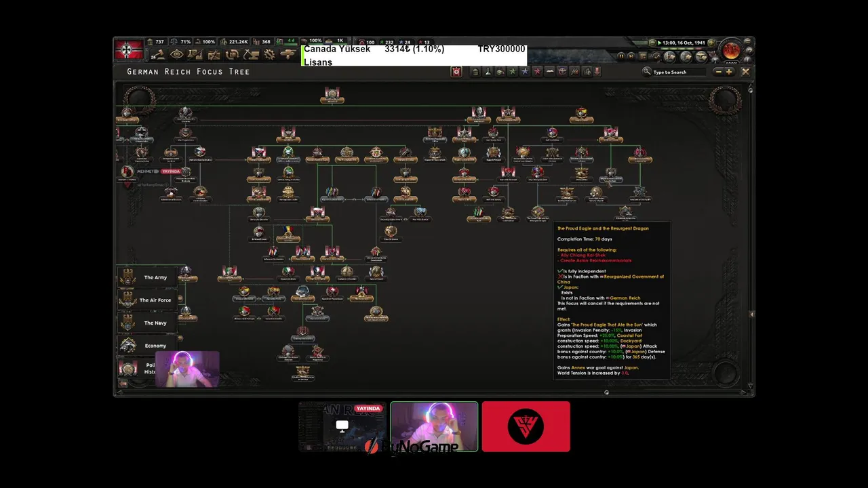Click the war support 100% indicator

[x=205, y=41]
